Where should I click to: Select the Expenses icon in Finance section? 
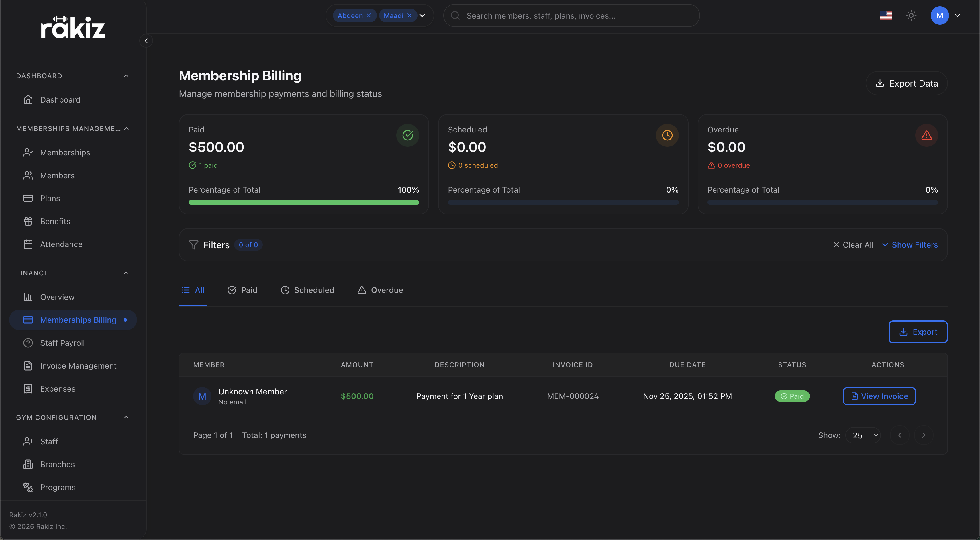tap(29, 389)
